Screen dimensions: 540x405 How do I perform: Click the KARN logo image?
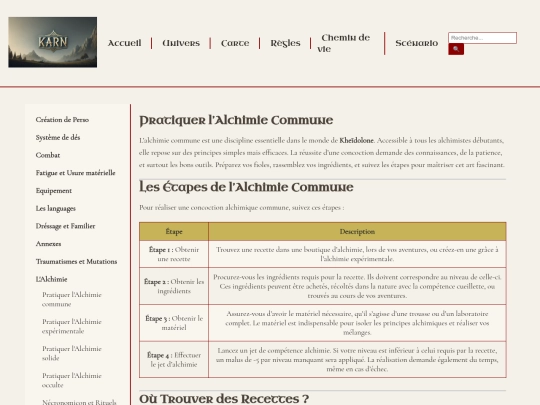53,42
